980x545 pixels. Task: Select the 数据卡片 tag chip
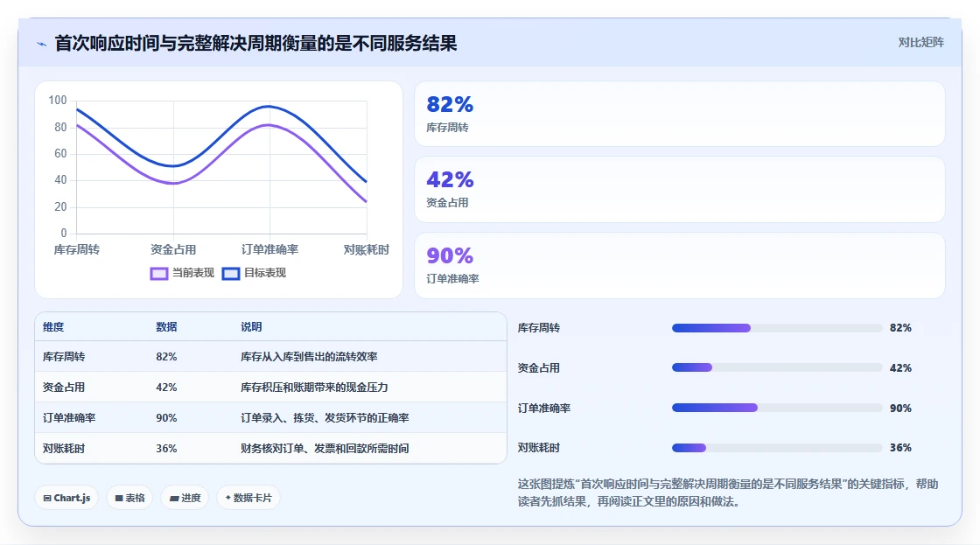tap(248, 498)
